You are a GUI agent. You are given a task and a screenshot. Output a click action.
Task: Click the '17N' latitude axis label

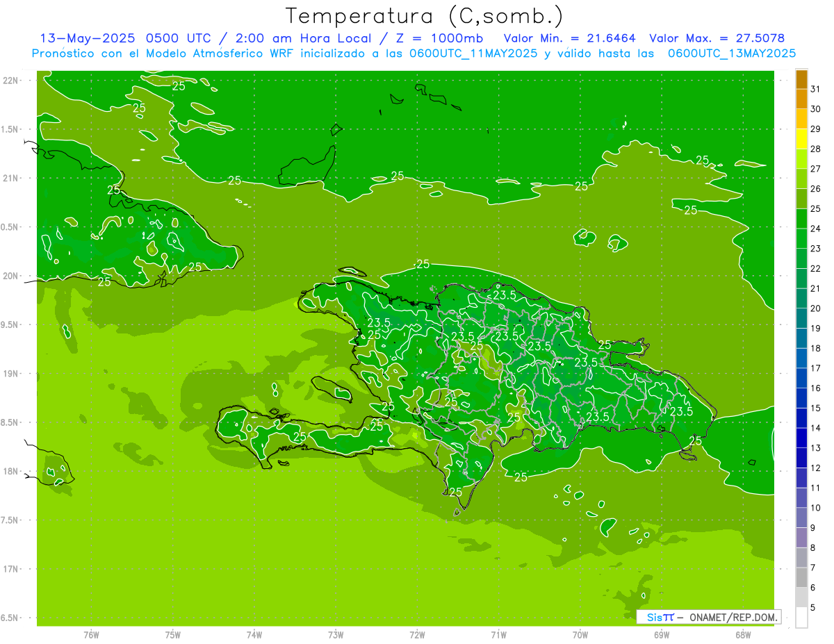(x=11, y=570)
